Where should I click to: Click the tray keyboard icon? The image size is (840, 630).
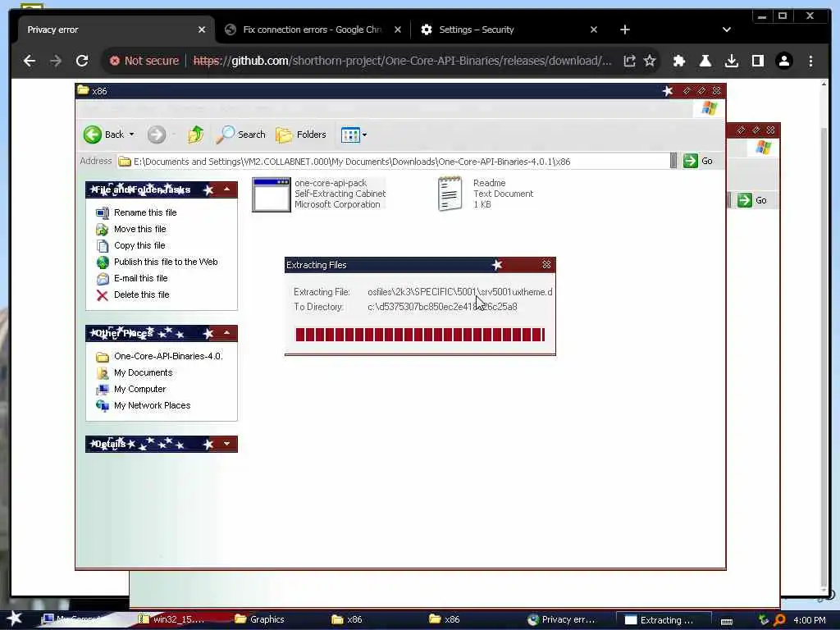(727, 621)
